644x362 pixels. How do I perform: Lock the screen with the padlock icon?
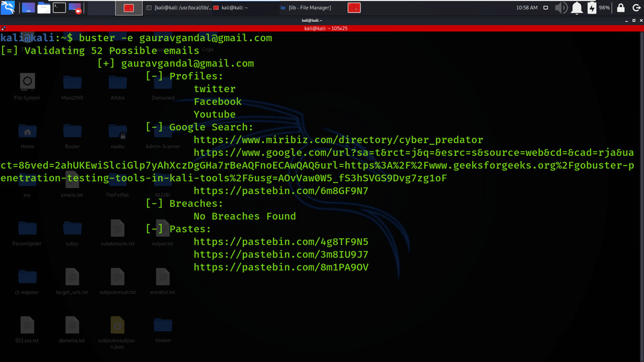click(621, 8)
